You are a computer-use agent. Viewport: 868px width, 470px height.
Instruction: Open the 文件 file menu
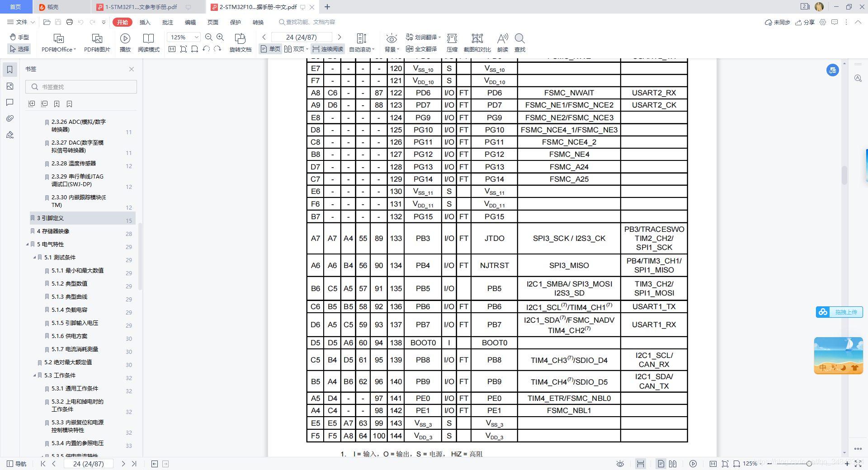click(x=21, y=22)
